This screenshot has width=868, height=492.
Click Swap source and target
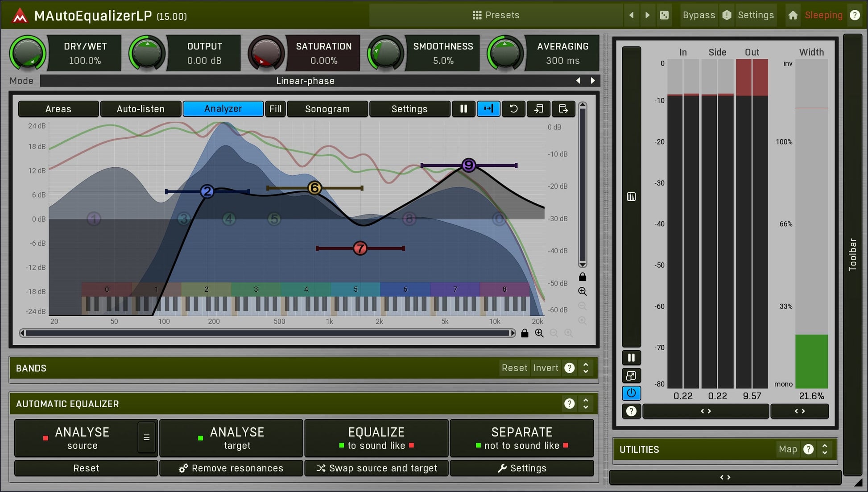coord(376,468)
